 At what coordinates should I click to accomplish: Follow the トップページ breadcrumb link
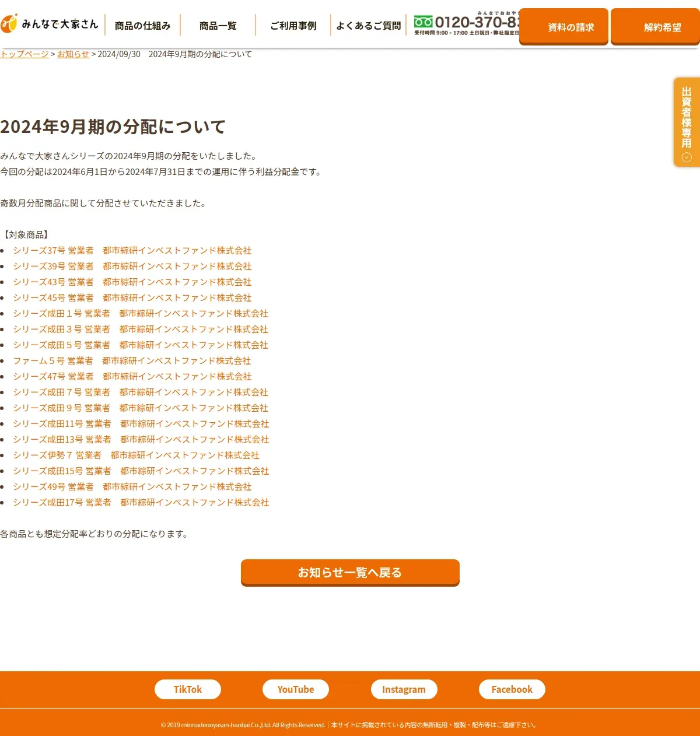click(24, 54)
